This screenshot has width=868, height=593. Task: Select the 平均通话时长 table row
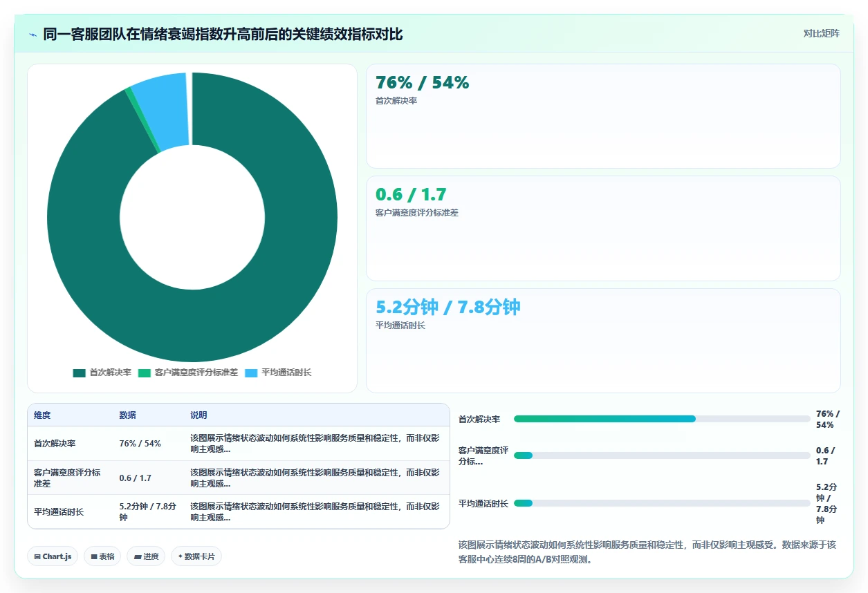pos(239,511)
